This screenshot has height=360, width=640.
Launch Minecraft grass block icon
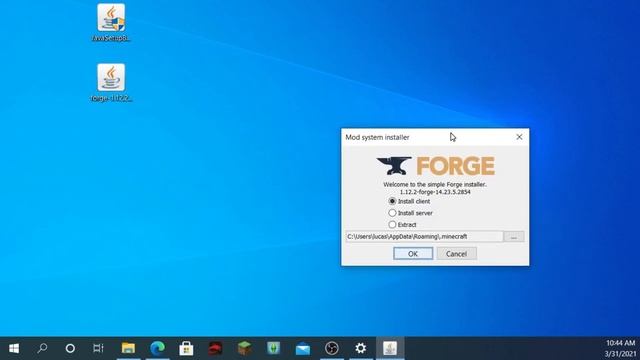coord(244,348)
